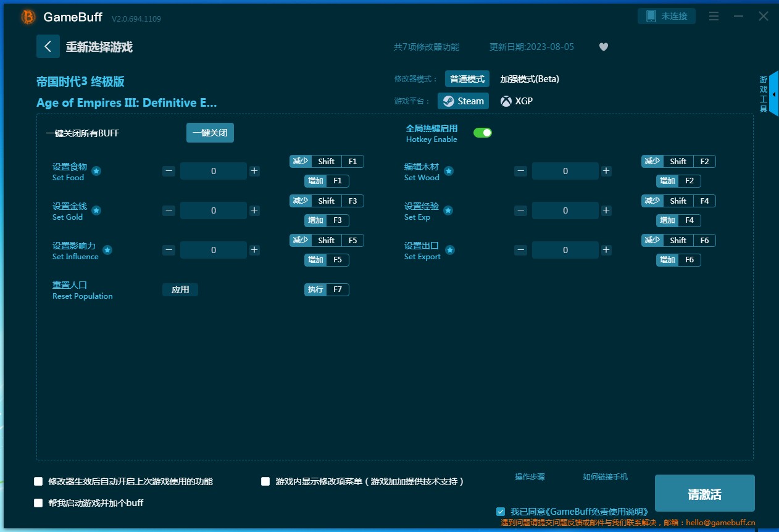Switch to 普通模式 trainer mode

(x=467, y=79)
